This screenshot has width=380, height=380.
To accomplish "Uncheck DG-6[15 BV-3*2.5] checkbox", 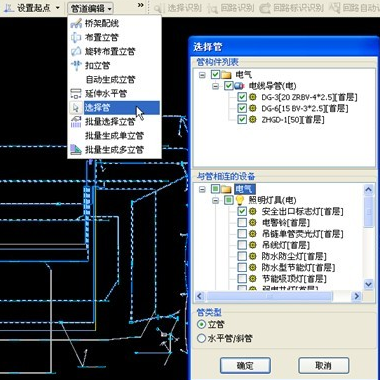I will pos(242,108).
